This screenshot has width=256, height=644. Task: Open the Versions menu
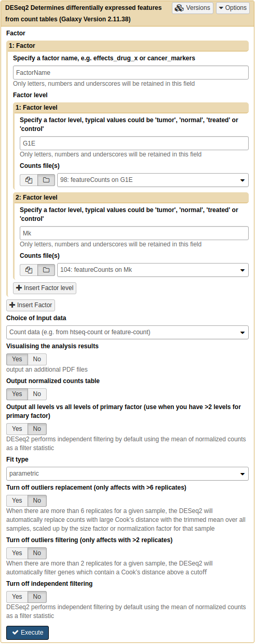pyautogui.click(x=193, y=8)
